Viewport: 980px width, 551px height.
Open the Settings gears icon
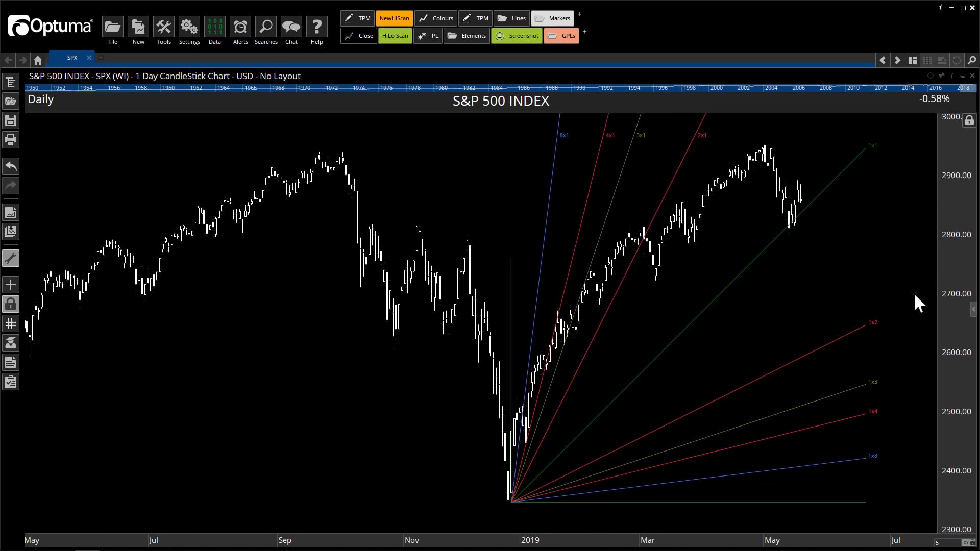point(189,27)
